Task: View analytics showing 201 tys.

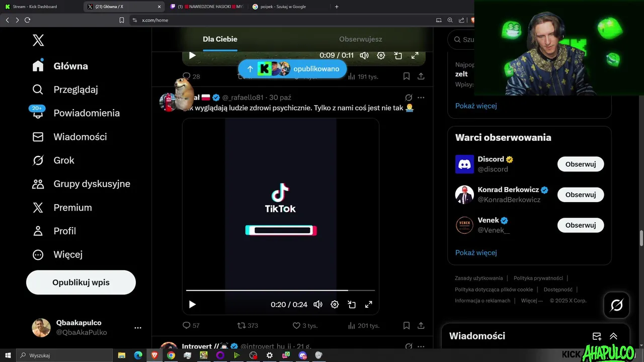Action: pos(363,325)
